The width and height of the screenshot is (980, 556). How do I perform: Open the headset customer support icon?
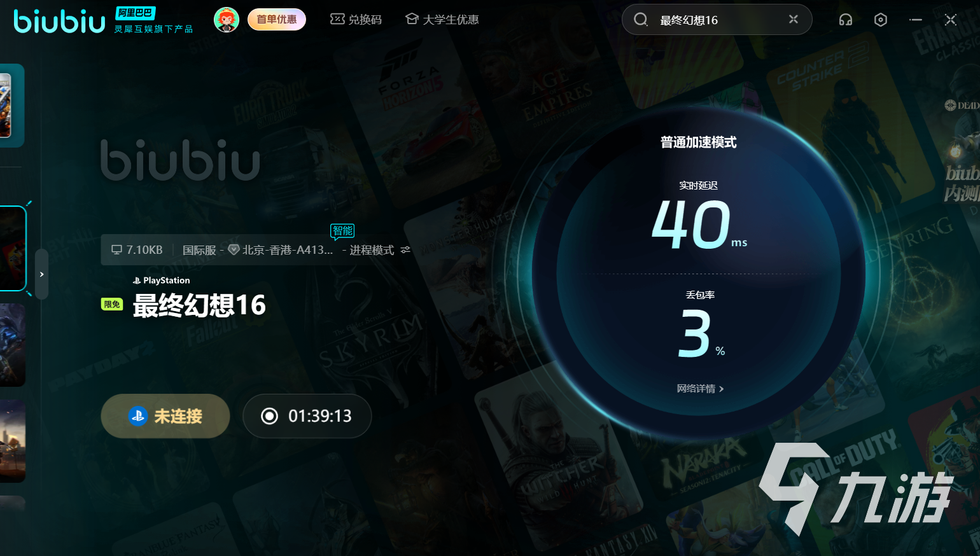(845, 20)
